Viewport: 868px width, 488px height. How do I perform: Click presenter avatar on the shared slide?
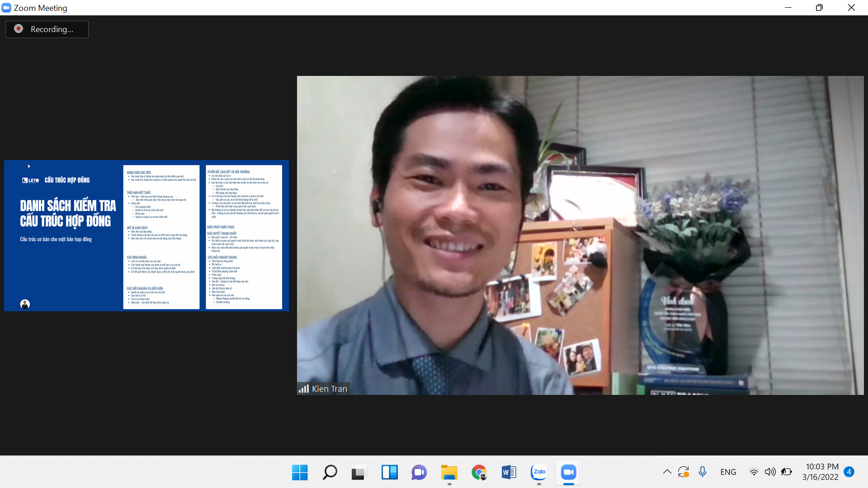25,305
